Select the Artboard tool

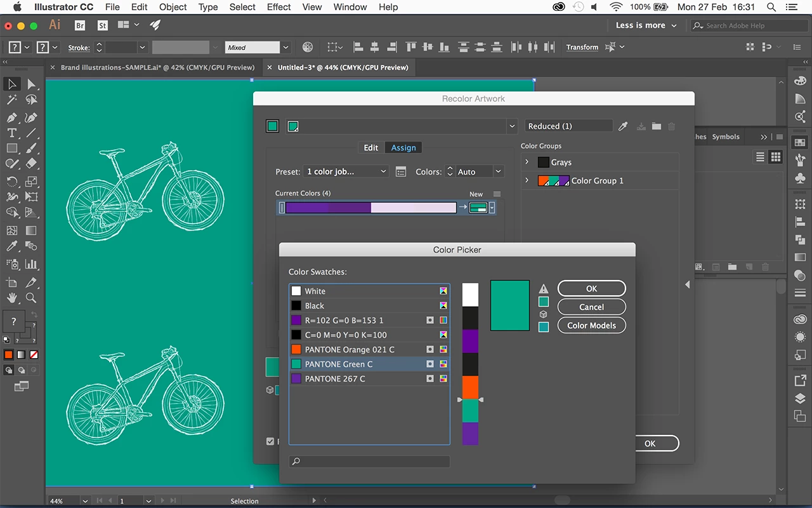click(11, 282)
